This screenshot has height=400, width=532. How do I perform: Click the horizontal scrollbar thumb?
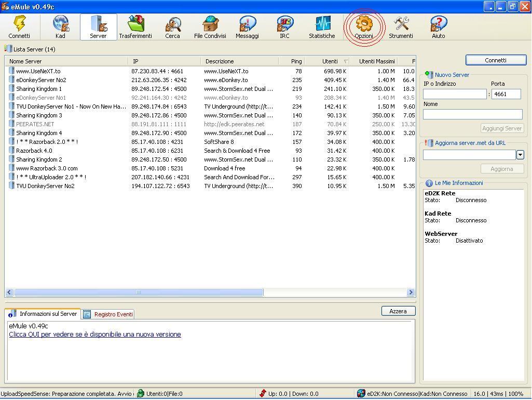139,292
